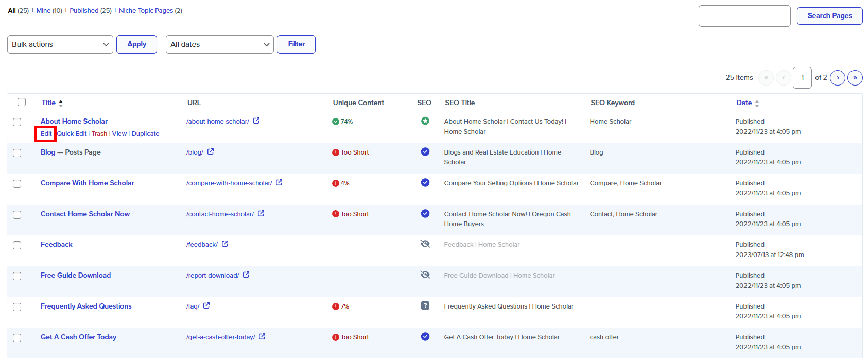Show Niche Topic Pages (2)
Image resolution: width=868 pixels, height=358 pixels.
[x=150, y=10]
